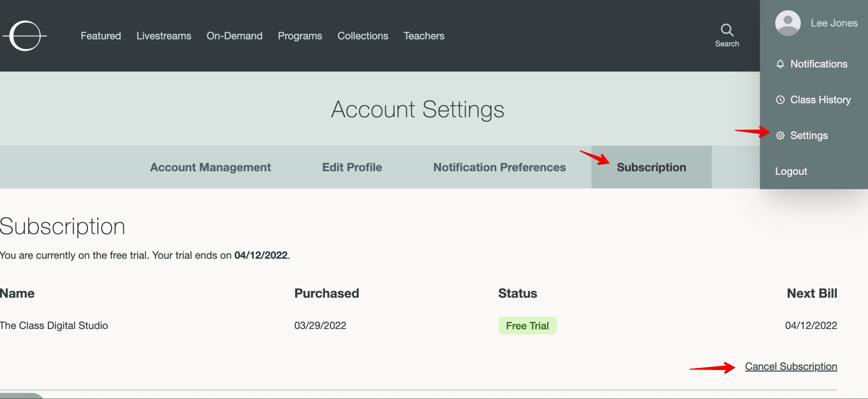
Task: Go to the Livestreams page
Action: [x=164, y=36]
